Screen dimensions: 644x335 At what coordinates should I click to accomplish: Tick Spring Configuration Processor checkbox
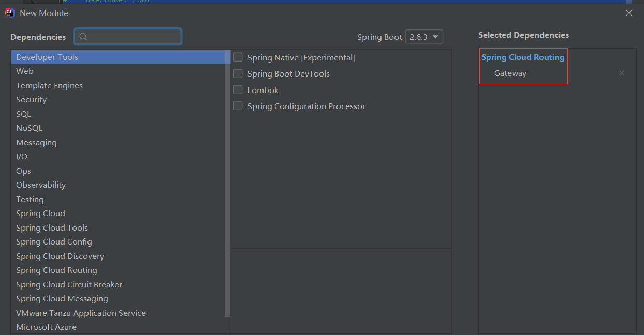[238, 106]
